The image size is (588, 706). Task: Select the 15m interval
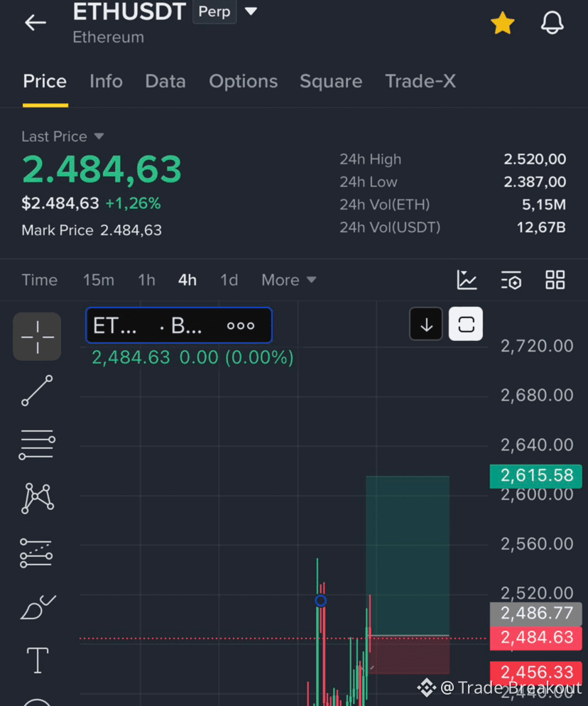click(99, 280)
